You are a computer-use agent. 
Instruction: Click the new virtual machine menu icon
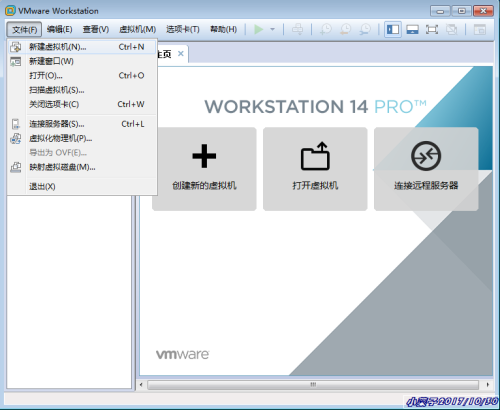coord(15,47)
